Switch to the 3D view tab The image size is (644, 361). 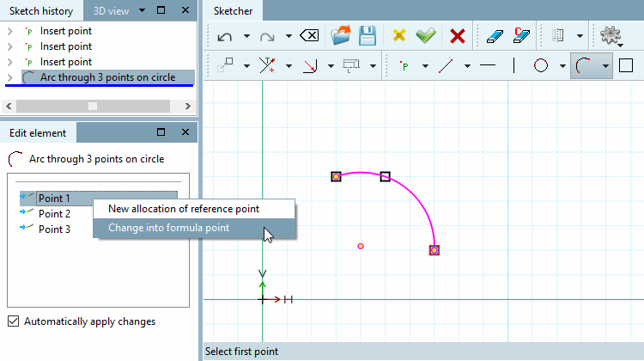111,11
